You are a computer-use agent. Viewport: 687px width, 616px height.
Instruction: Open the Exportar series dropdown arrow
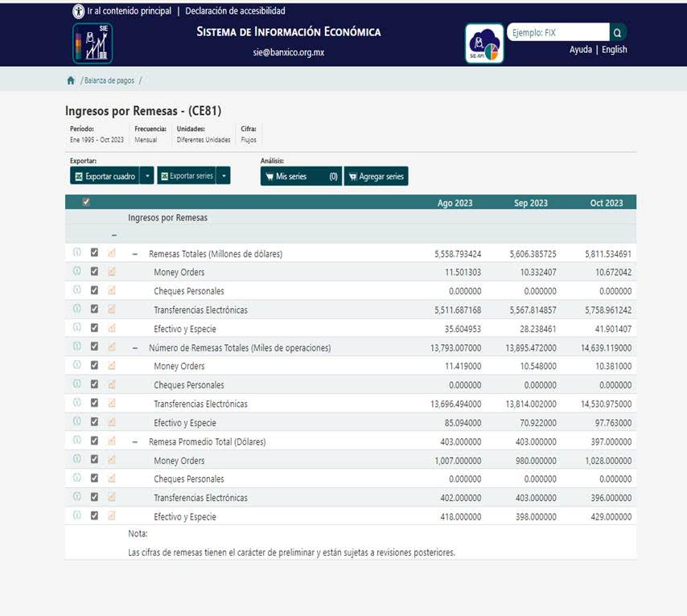pyautogui.click(x=224, y=176)
